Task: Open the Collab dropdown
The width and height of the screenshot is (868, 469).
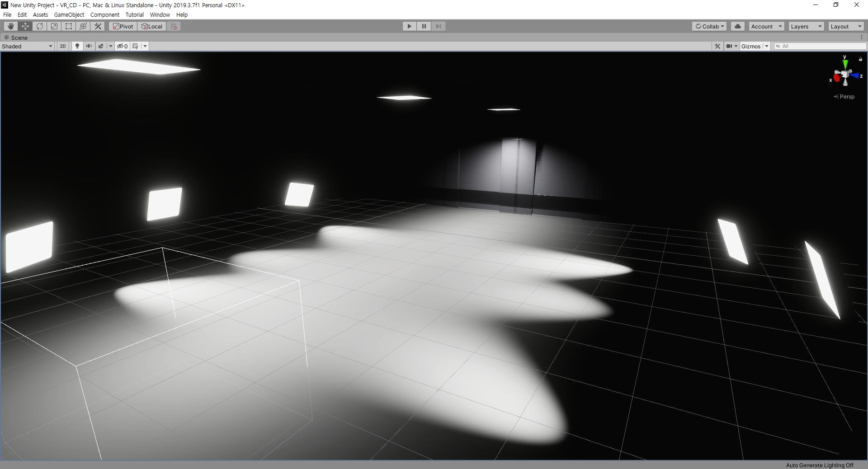Action: click(x=709, y=26)
